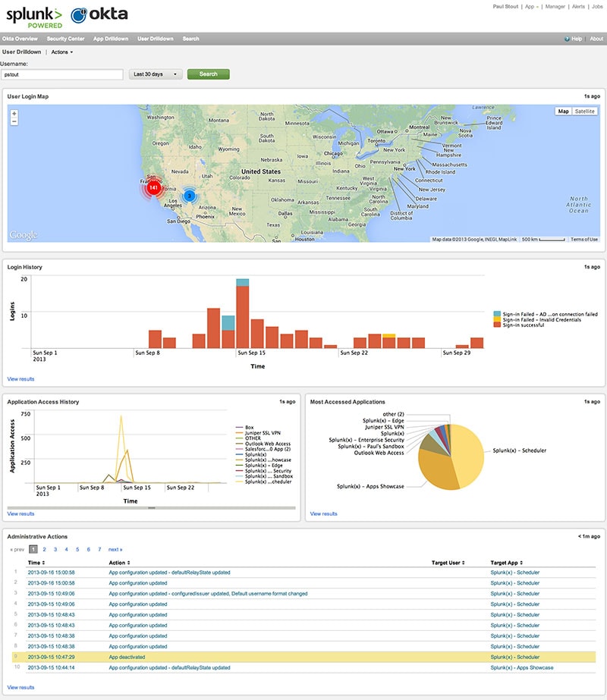
Task: Open the About link in navigation bar
Action: (x=596, y=39)
